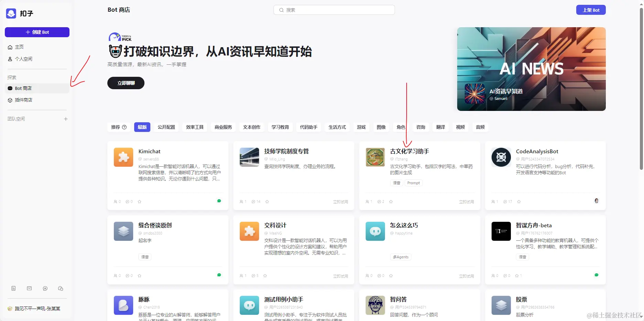This screenshot has height=321, width=644.
Task: Switch to 咨询 tab
Action: (421, 127)
